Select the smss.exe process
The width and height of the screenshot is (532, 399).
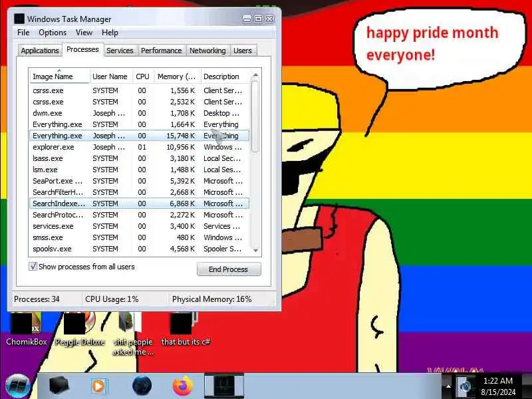point(140,237)
